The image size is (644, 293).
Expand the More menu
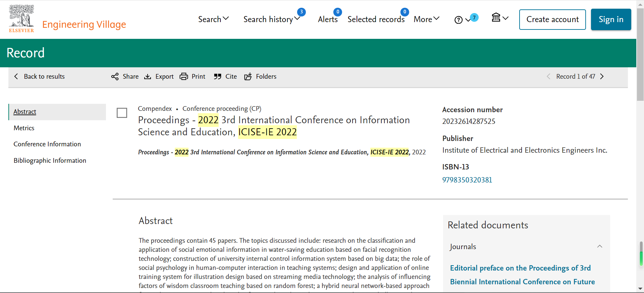click(426, 19)
